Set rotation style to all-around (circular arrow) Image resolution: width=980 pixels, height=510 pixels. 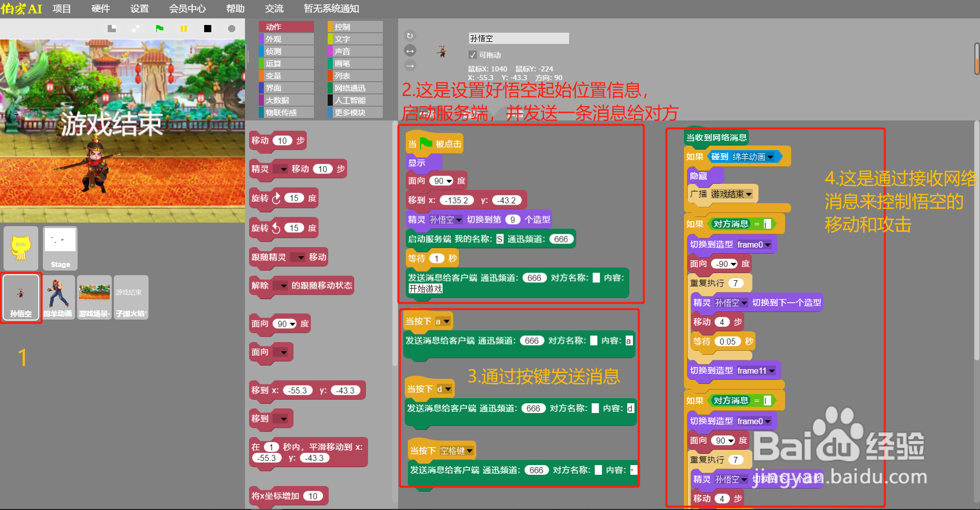click(x=409, y=36)
